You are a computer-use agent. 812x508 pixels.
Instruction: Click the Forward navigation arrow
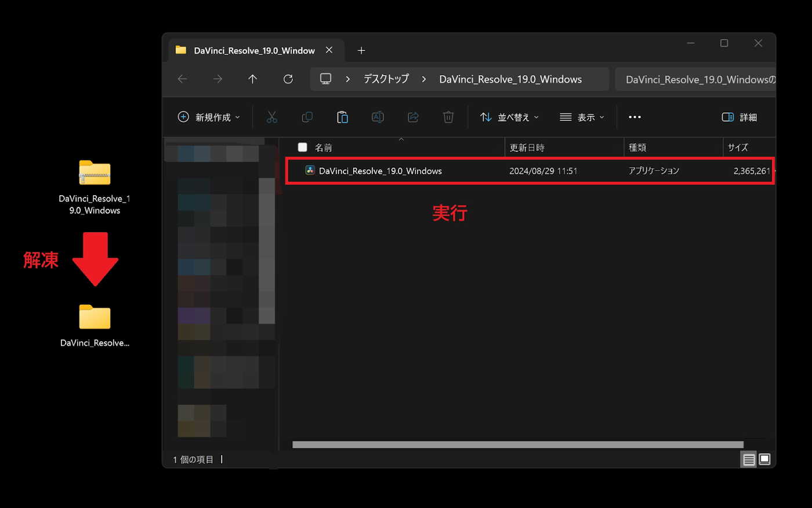217,79
